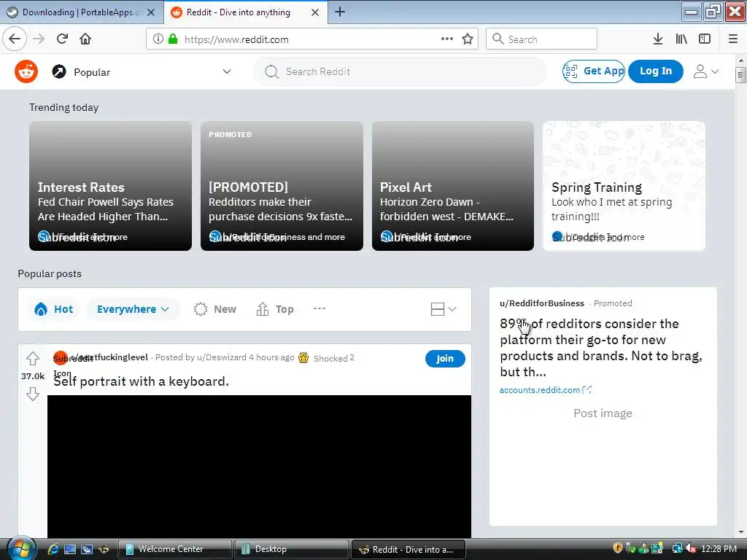The width and height of the screenshot is (747, 560).
Task: Reload the page with the refresh icon
Action: (62, 39)
